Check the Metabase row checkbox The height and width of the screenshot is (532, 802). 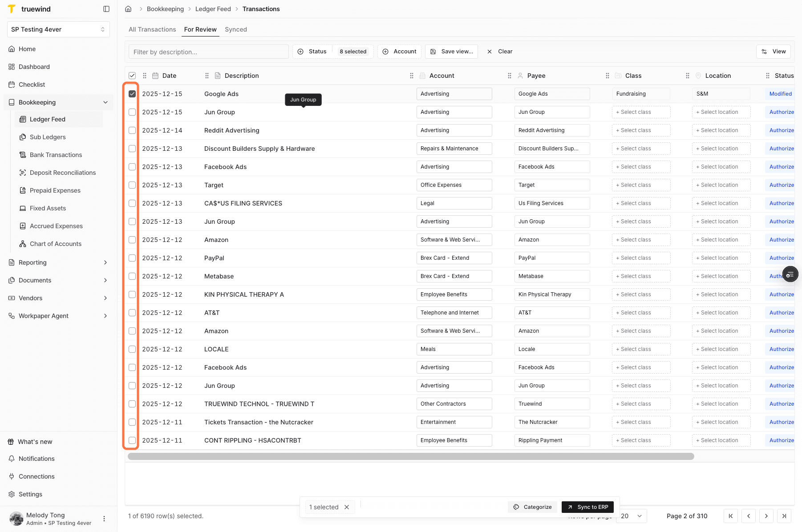tap(132, 276)
